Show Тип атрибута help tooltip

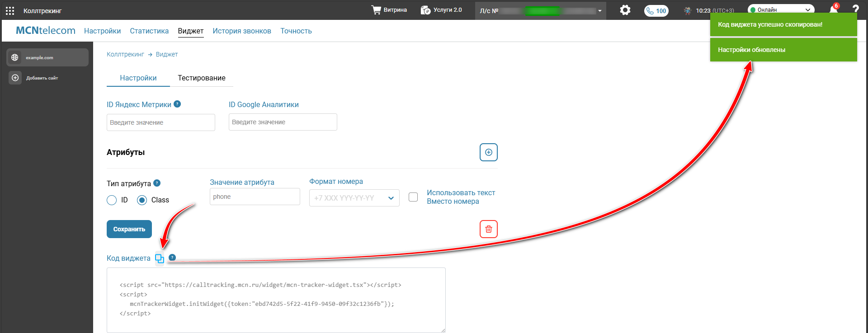(157, 183)
